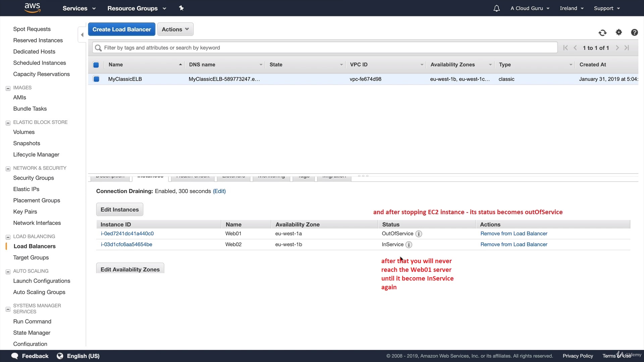This screenshot has height=362, width=644.
Task: Collapse the Elastic Block Store section
Action: pyautogui.click(x=8, y=123)
